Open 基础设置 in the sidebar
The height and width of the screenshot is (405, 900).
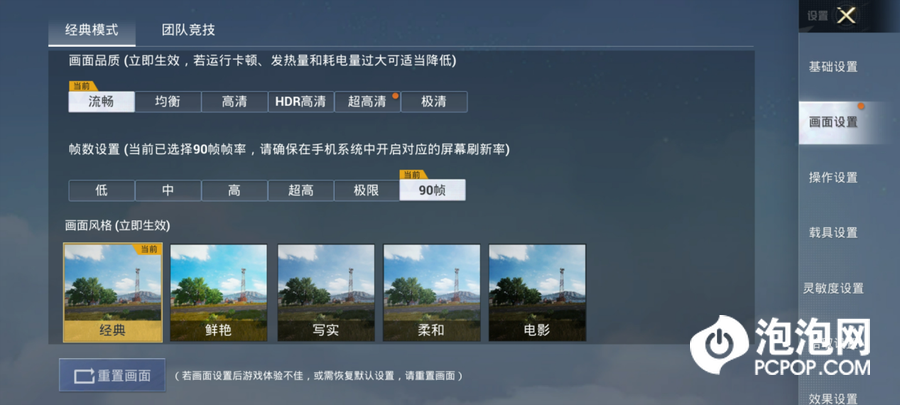[x=833, y=67]
